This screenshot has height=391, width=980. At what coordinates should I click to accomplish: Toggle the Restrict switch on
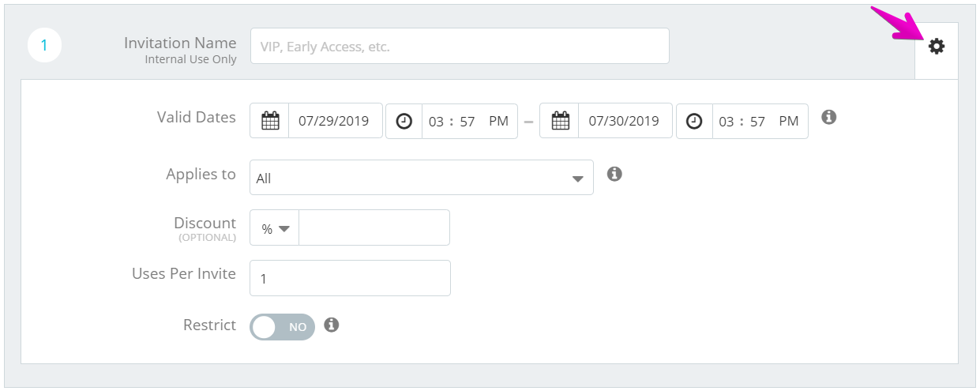point(282,327)
